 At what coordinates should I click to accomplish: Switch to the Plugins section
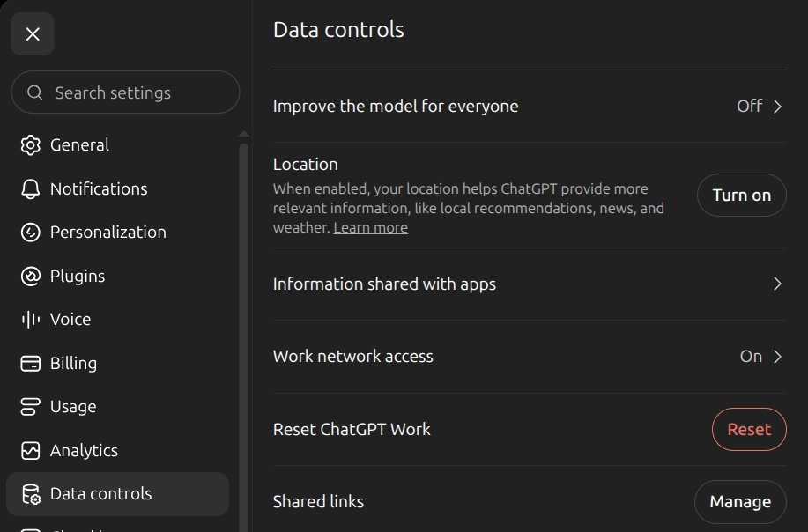click(117, 277)
